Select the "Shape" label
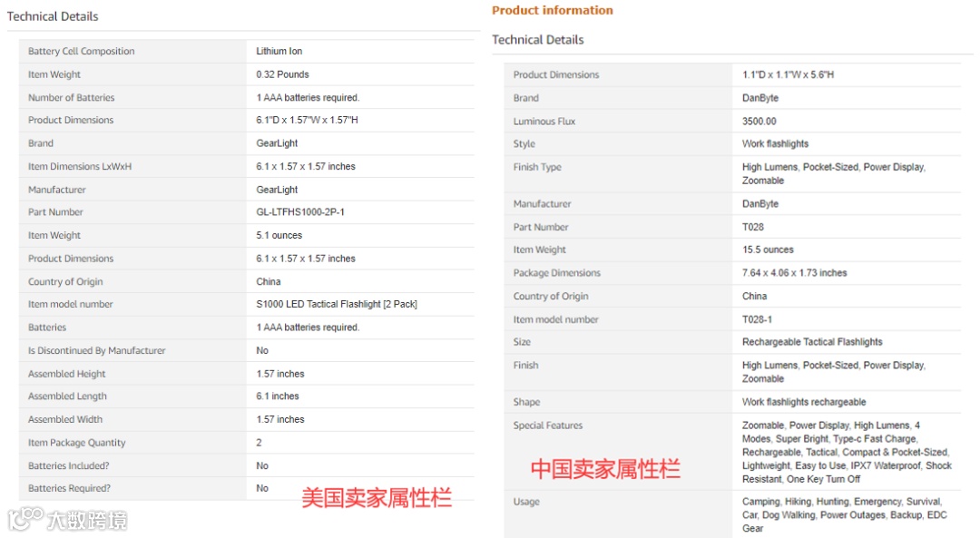 (x=526, y=402)
